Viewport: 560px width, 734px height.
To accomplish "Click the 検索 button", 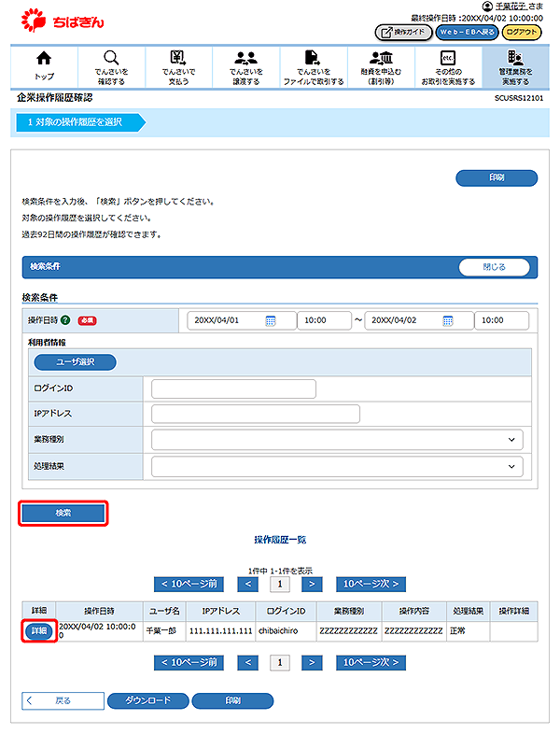I will coord(63,513).
